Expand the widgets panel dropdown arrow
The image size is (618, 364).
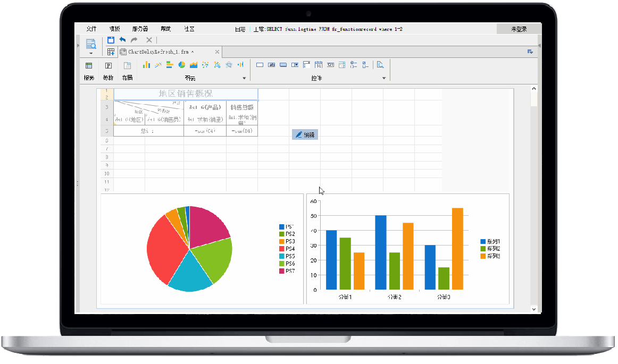coord(384,78)
